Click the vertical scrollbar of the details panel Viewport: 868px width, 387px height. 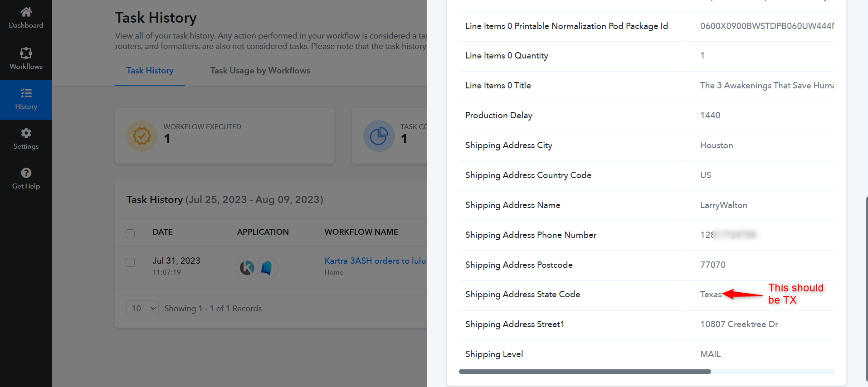pos(867,290)
